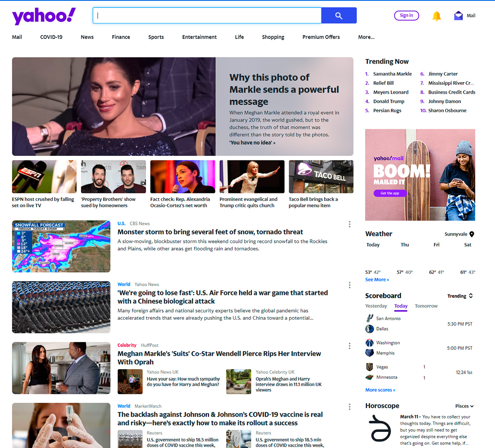This screenshot has width=495, height=448.
Task: Open the More scores link
Action: 380,390
